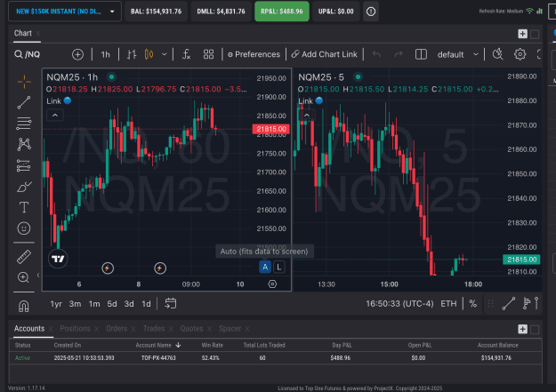Toggle ETH session setting
Viewport: 556px width, 392px height.
[448, 304]
